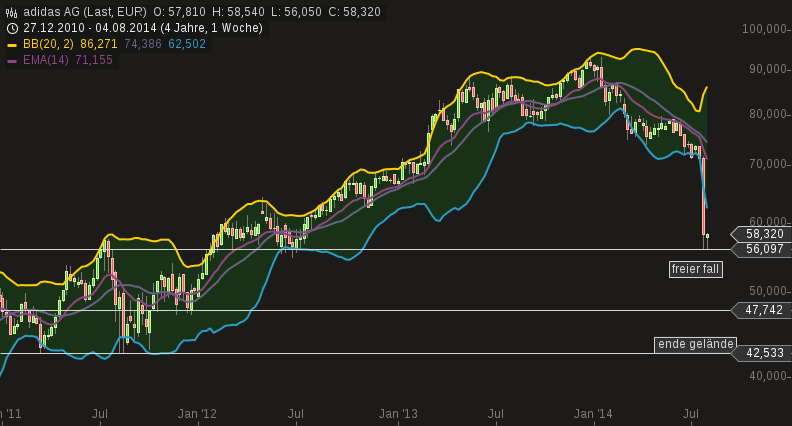
Task: Click the 'ende gelände' chart annotation
Action: [695, 344]
